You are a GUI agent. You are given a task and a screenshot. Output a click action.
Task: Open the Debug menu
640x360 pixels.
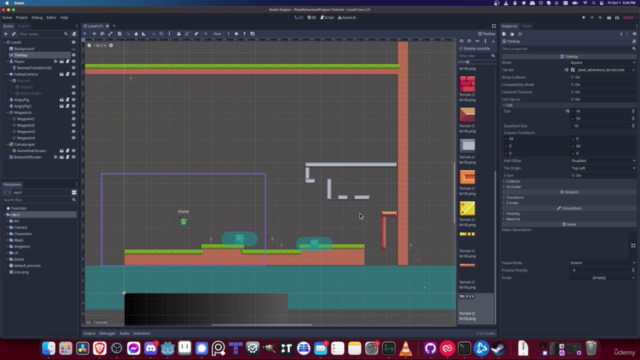pyautogui.click(x=37, y=18)
